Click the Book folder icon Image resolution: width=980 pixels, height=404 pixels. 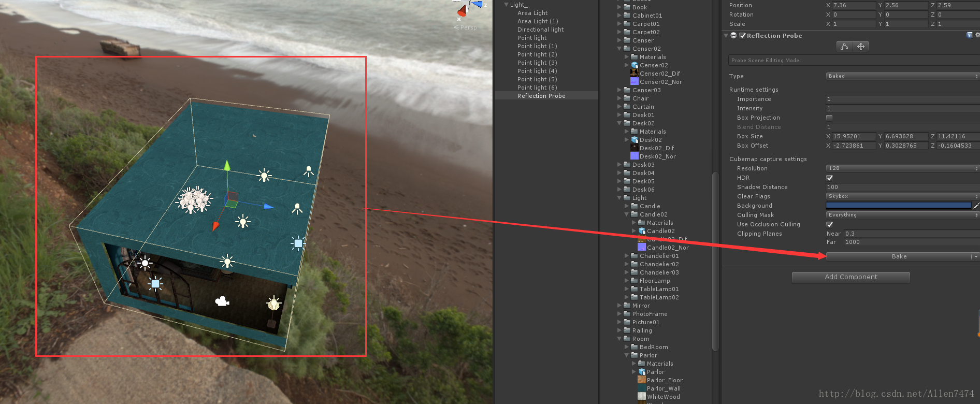[627, 7]
